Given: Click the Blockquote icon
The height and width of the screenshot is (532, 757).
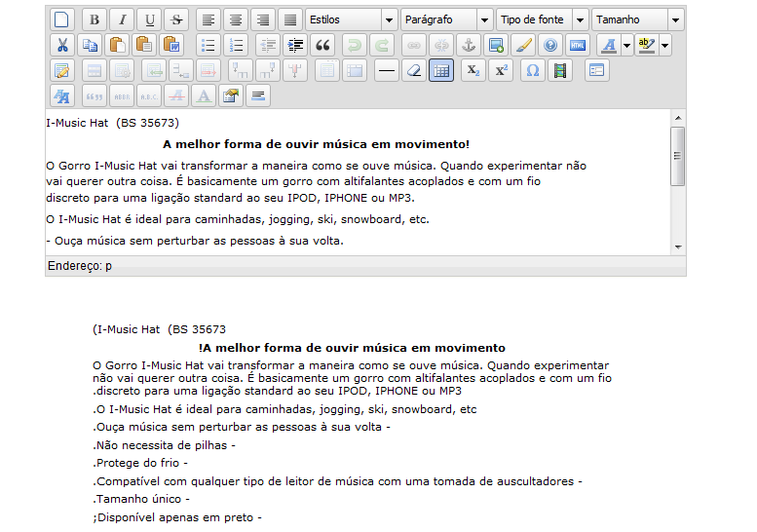Looking at the screenshot, I should pyautogui.click(x=322, y=46).
